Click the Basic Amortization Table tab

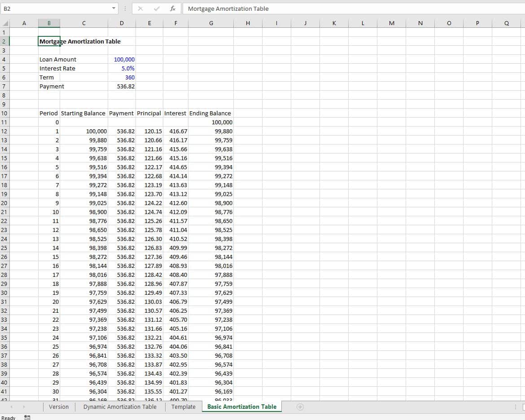(241, 407)
